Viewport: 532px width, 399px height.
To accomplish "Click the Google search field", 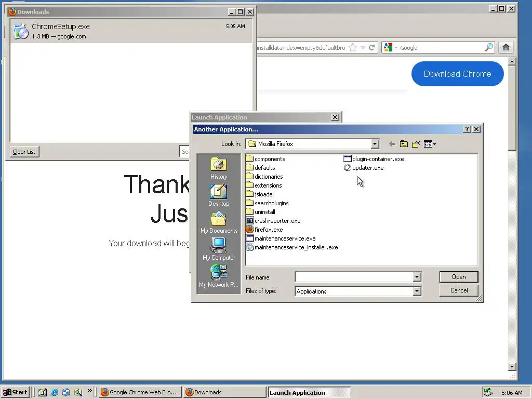I will (441, 48).
